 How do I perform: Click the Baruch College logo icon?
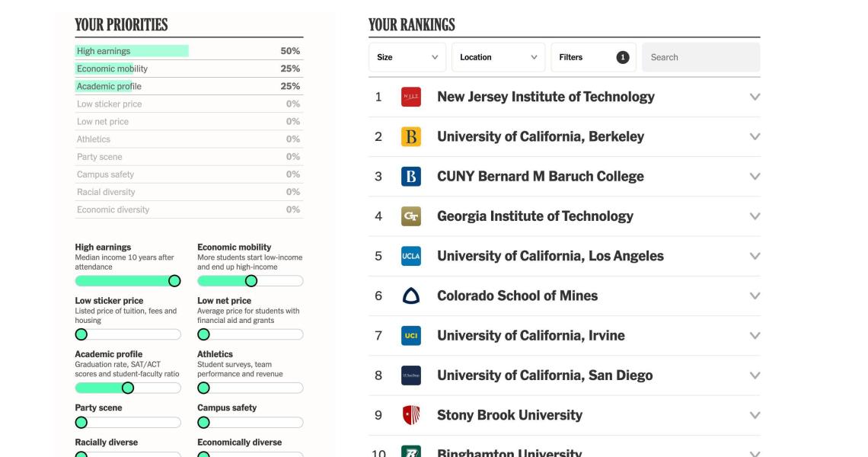(410, 177)
